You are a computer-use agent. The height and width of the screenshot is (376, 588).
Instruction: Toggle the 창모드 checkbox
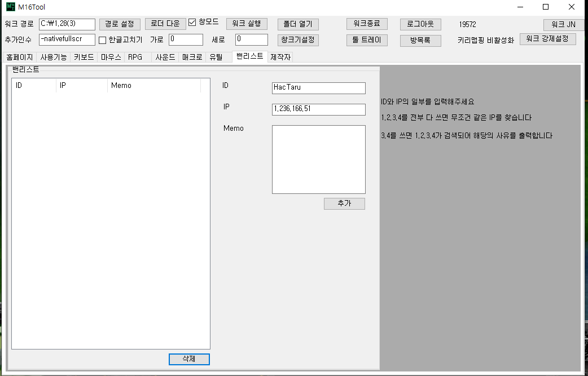pos(192,23)
